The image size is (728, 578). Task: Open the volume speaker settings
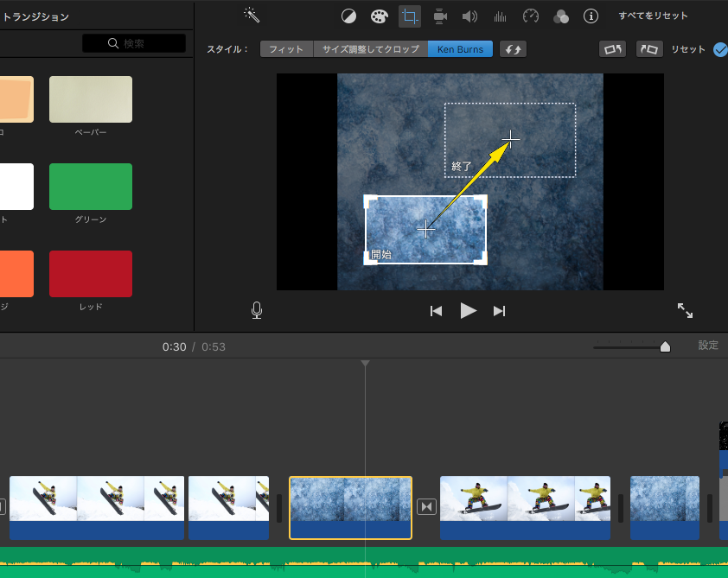pos(469,16)
